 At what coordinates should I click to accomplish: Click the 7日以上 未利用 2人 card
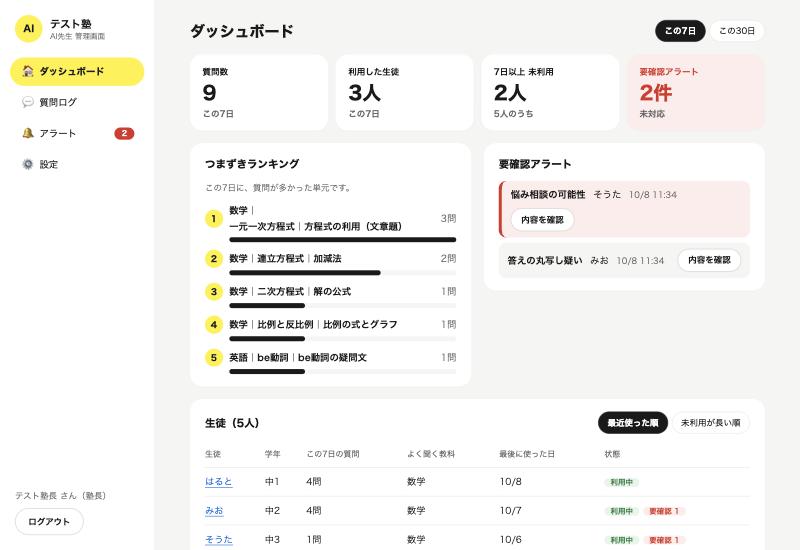550,92
